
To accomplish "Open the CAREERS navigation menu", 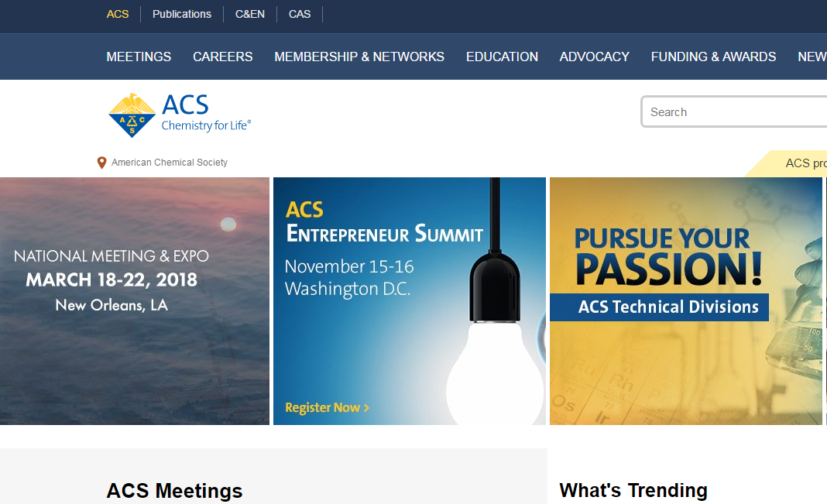I will click(x=222, y=57).
